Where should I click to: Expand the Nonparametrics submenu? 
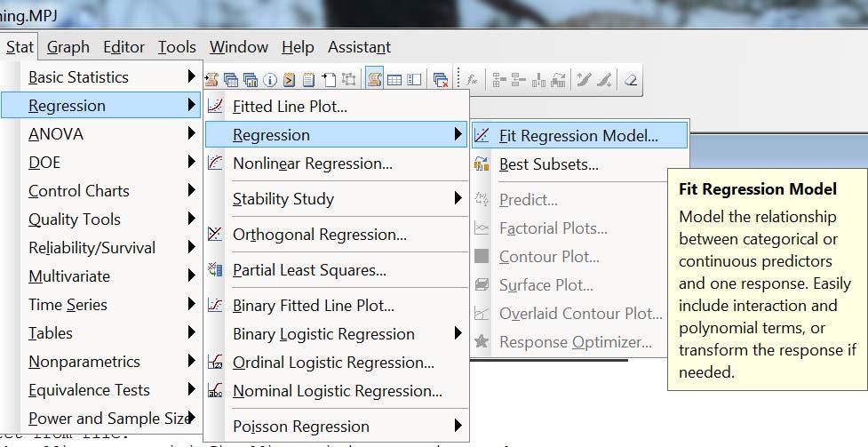coord(100,361)
